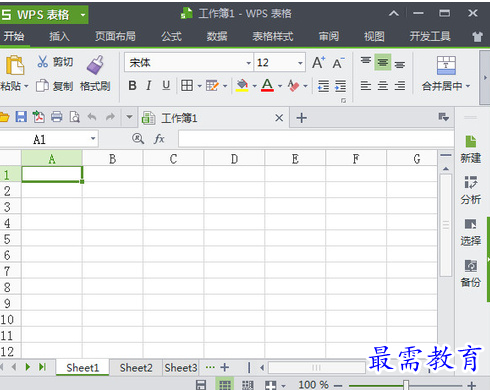Toggle Italic formatting
The image size is (490, 390).
149,86
